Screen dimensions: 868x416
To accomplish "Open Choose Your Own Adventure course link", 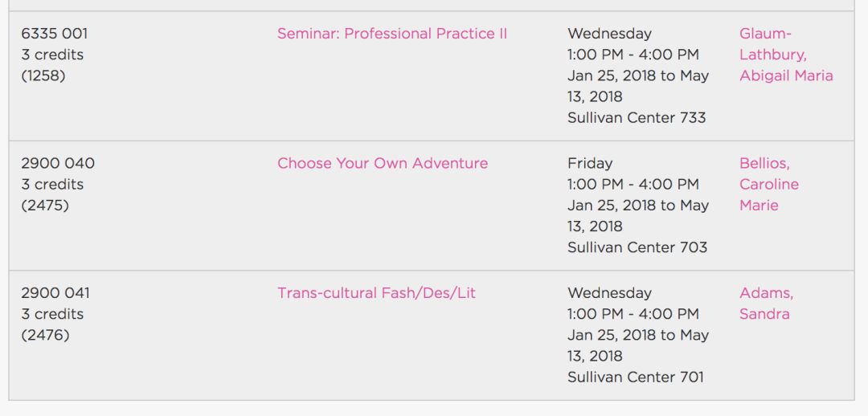I will pos(383,163).
